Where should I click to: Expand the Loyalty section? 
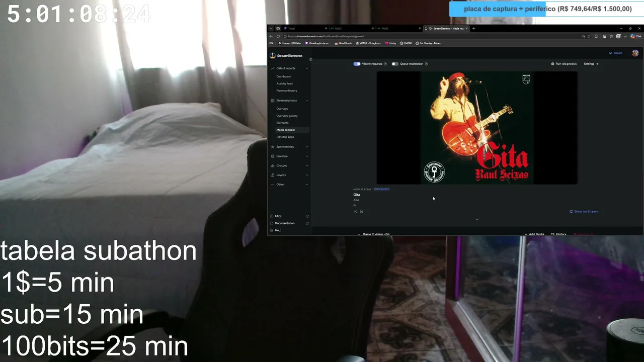pyautogui.click(x=307, y=175)
